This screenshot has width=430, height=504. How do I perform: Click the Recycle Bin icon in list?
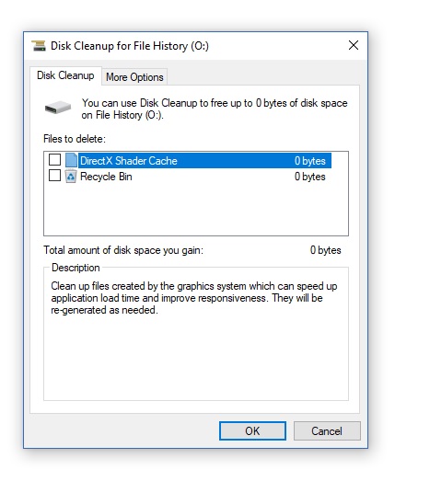pos(71,177)
